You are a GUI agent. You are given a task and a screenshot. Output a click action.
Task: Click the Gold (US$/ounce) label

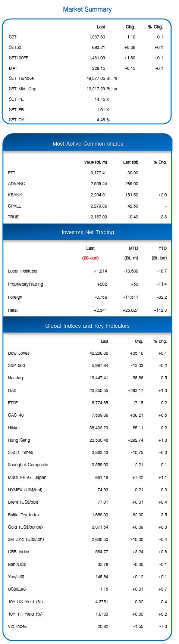(x=25, y=527)
